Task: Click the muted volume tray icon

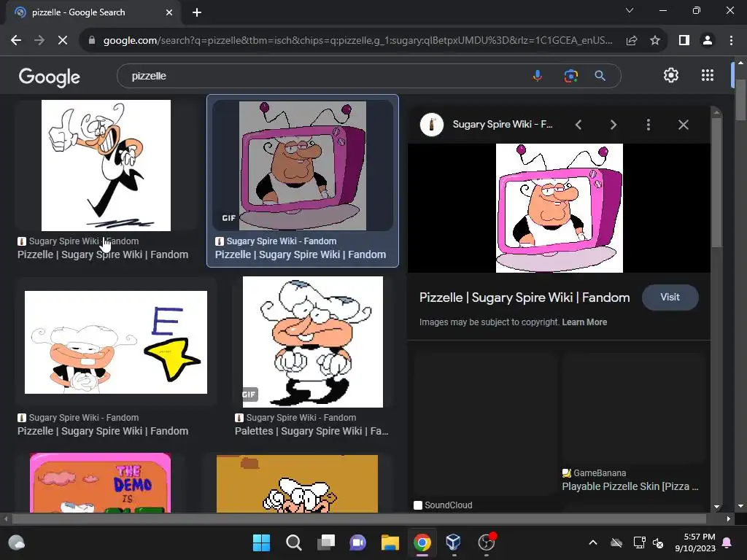Action: tap(658, 542)
